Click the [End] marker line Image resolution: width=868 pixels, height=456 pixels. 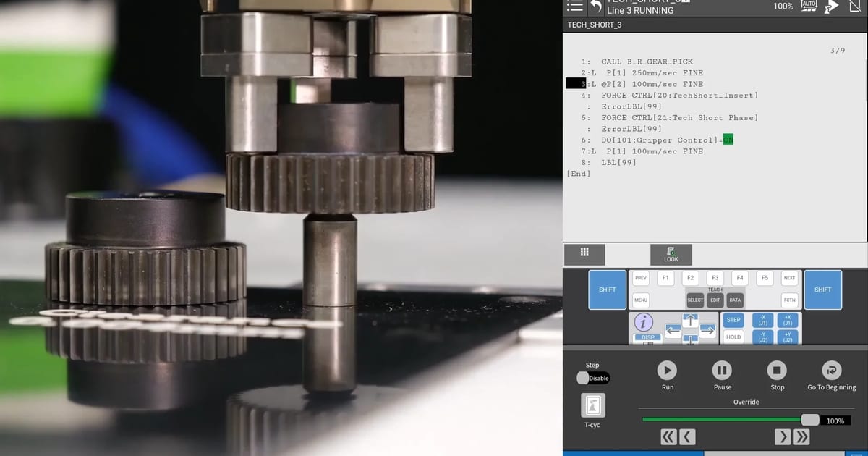pos(579,174)
